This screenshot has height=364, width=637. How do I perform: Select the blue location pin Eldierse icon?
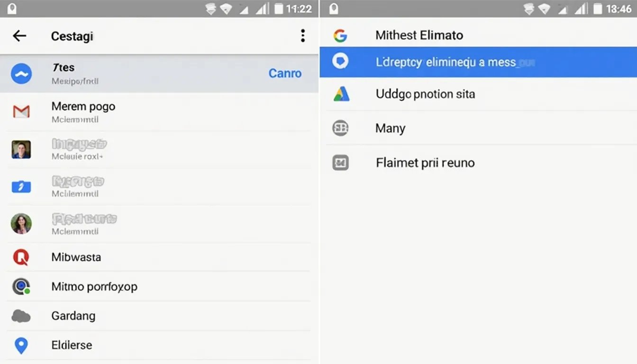tap(21, 345)
